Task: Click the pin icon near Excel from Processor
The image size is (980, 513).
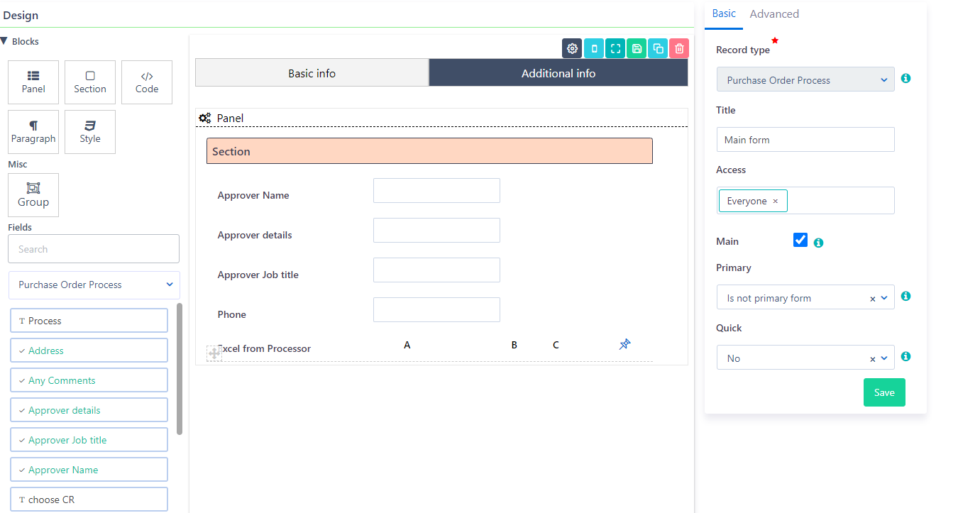Action: 624,344
